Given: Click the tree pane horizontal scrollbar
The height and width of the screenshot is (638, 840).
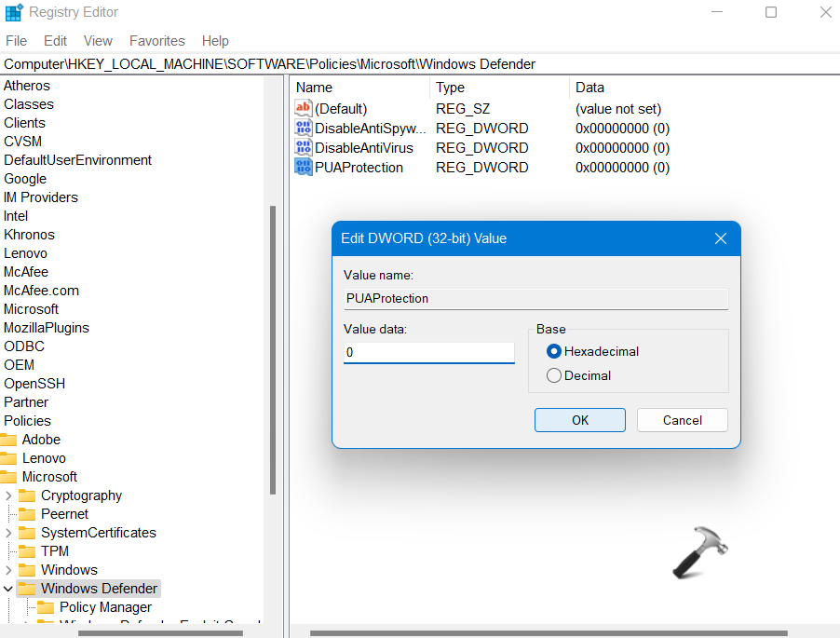Looking at the screenshot, I should (x=160, y=633).
